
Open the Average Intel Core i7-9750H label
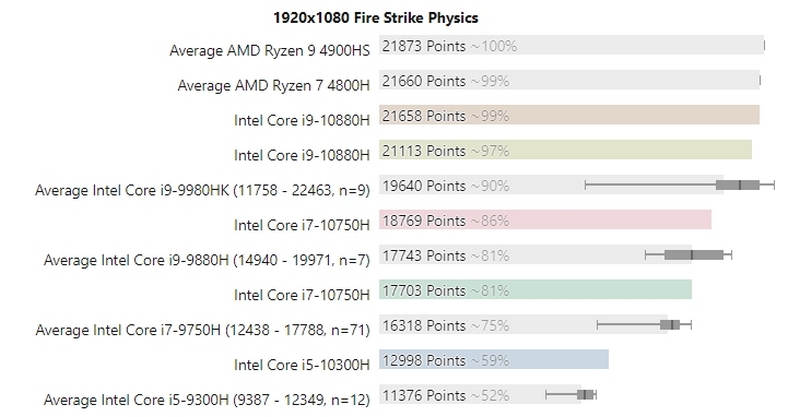(x=202, y=329)
